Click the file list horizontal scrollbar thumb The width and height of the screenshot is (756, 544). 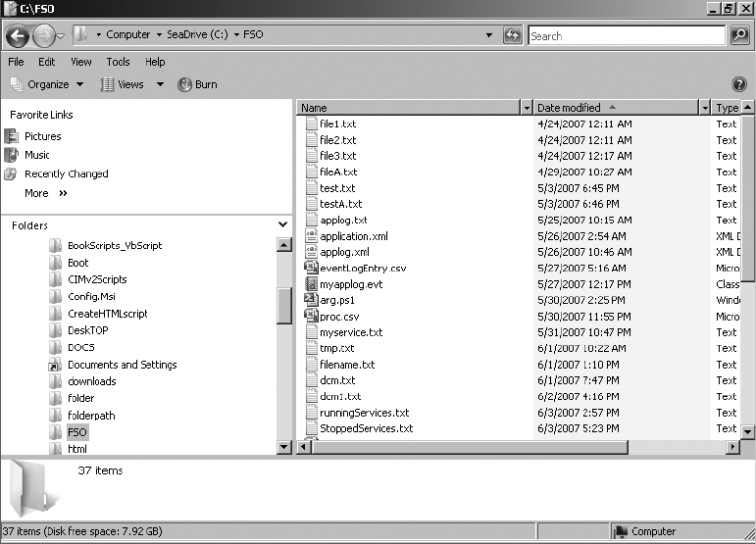(x=470, y=447)
